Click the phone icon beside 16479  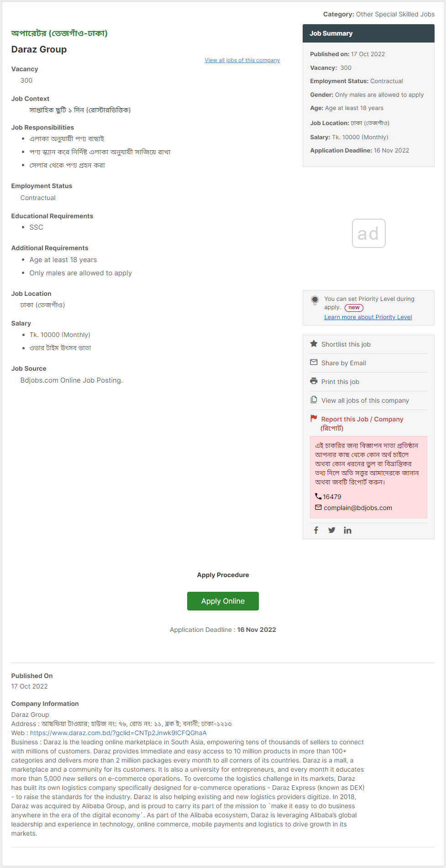(x=318, y=496)
